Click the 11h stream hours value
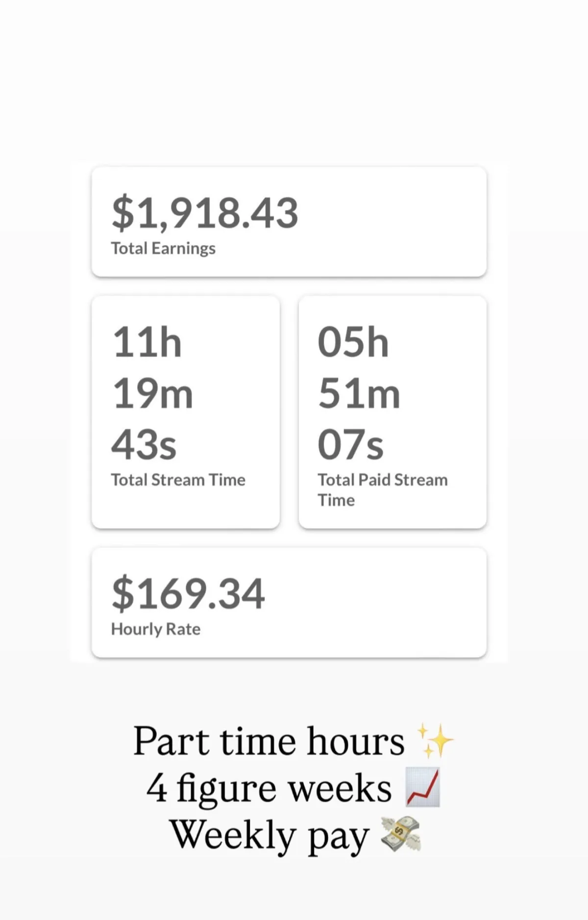Viewport: 588px width, 920px height. click(x=147, y=342)
